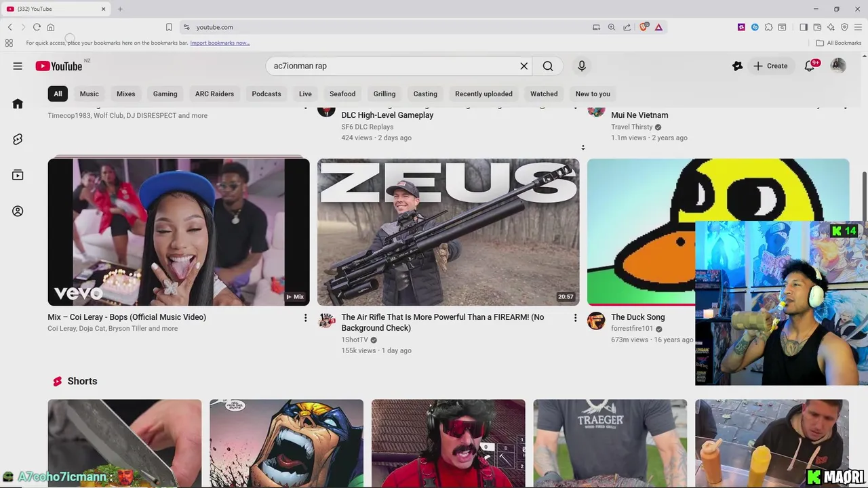Click the Brave Shields lion icon
Image resolution: width=868 pixels, height=488 pixels.
tap(644, 27)
